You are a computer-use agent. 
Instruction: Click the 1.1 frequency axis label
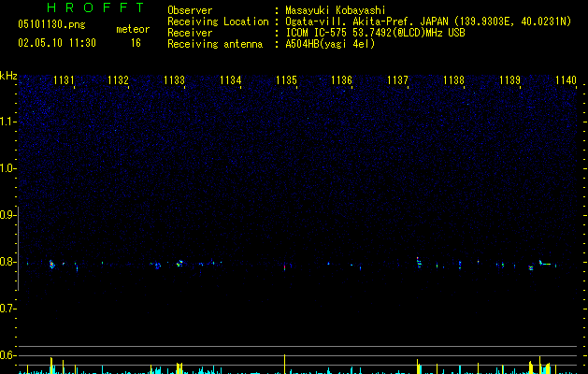coord(7,122)
